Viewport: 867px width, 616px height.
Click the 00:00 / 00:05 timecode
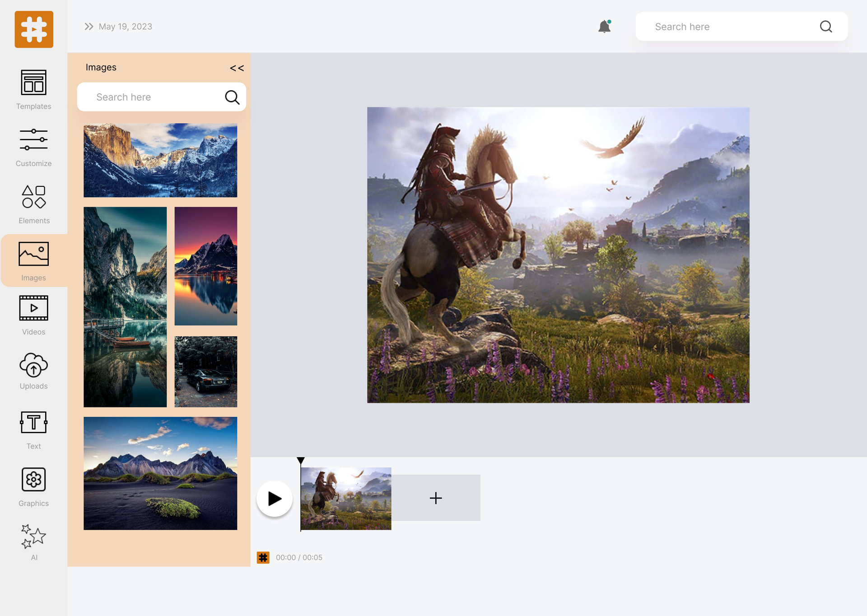tap(299, 558)
